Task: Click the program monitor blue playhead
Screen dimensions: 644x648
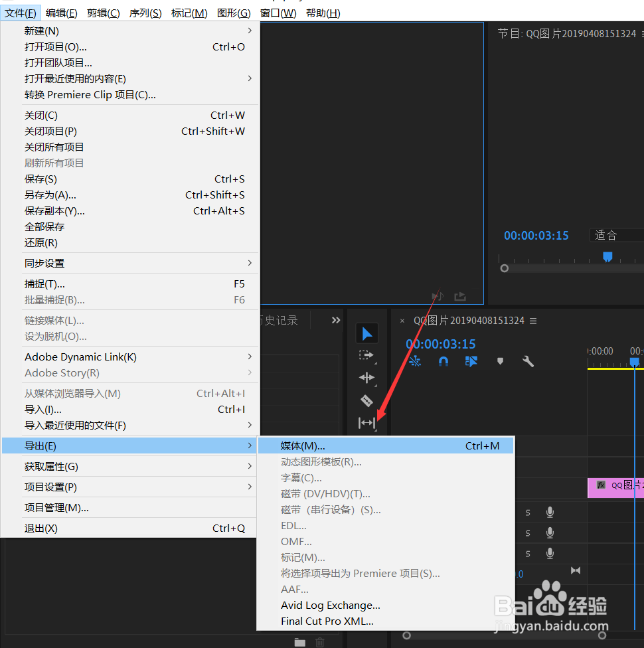Action: click(x=607, y=257)
